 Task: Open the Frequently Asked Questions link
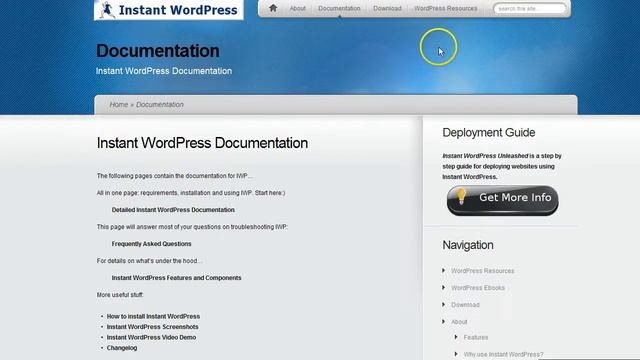pos(151,244)
